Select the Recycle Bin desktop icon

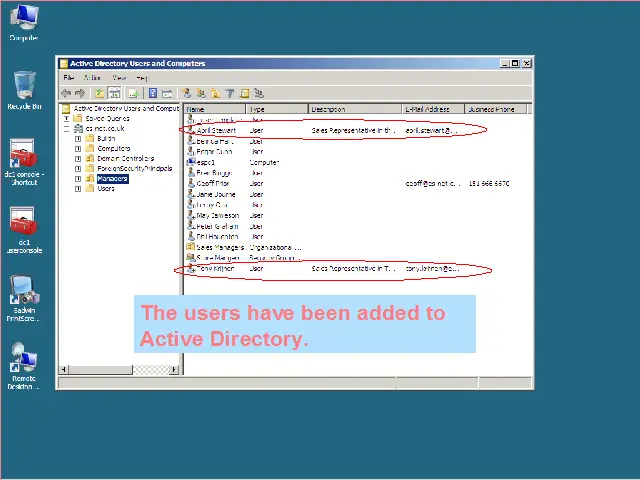pos(24,90)
